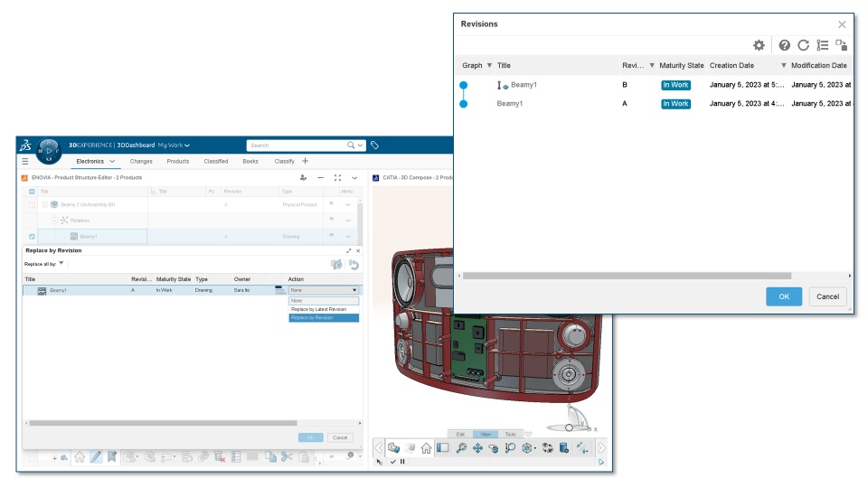
Task: Click the zoom magnifier in 3D Compose toolbar
Action: point(461,448)
